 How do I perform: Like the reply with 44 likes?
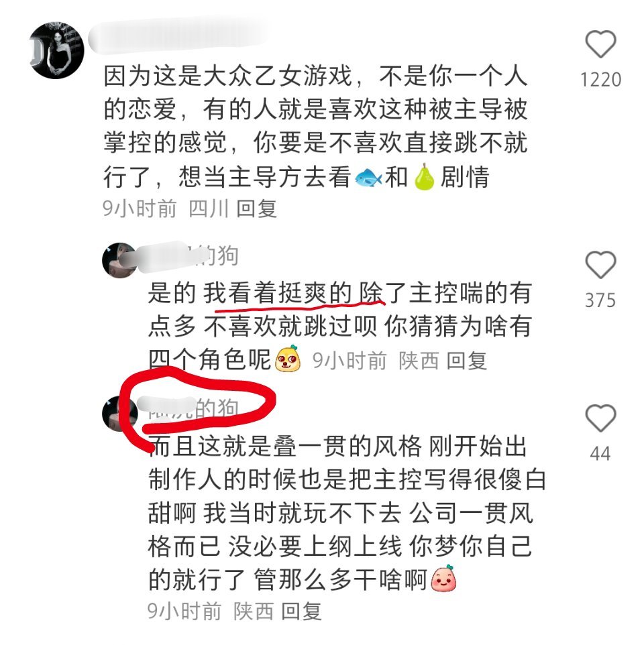click(x=600, y=418)
